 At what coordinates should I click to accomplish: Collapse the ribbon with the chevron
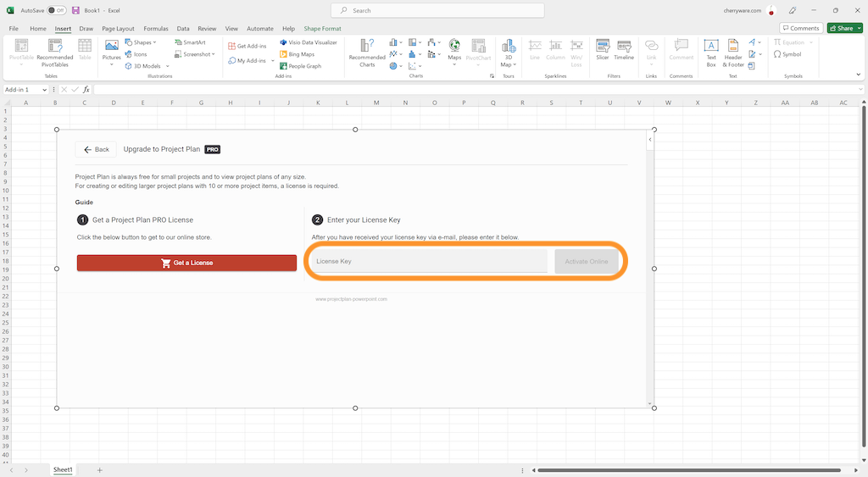860,74
